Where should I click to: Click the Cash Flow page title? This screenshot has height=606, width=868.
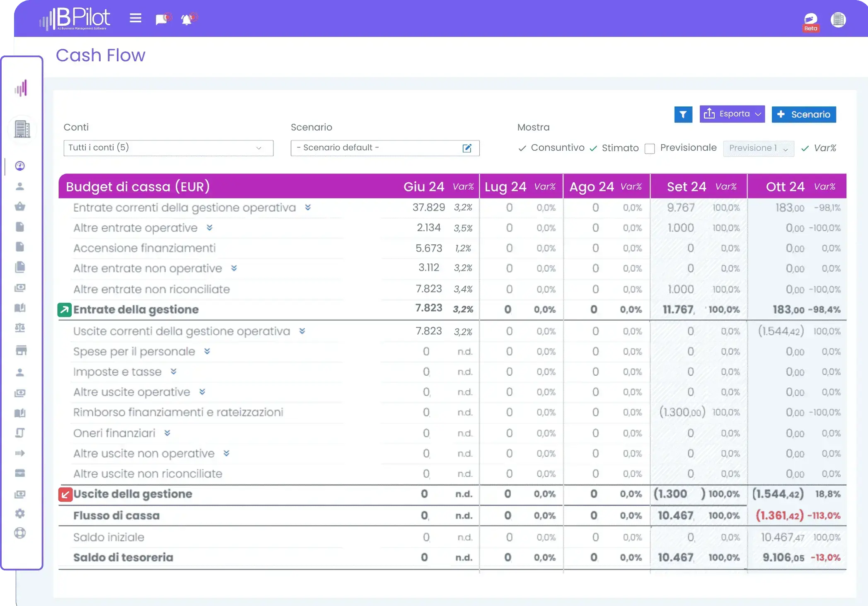(x=101, y=55)
